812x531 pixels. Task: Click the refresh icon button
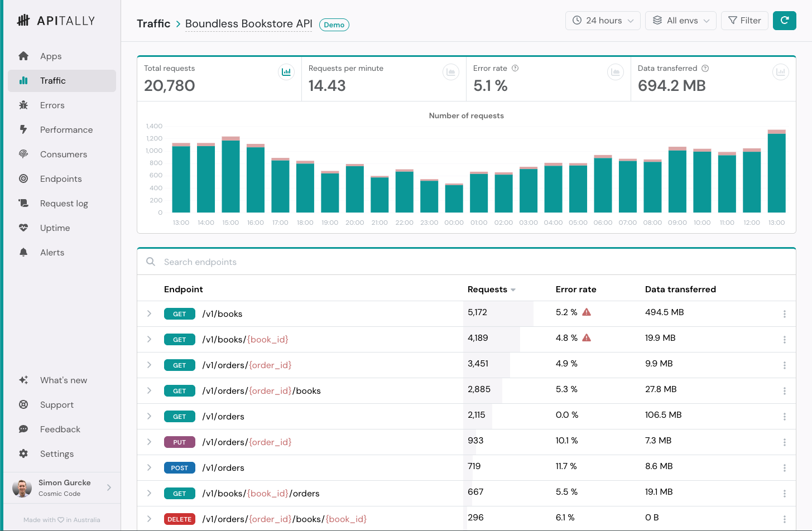(x=784, y=21)
